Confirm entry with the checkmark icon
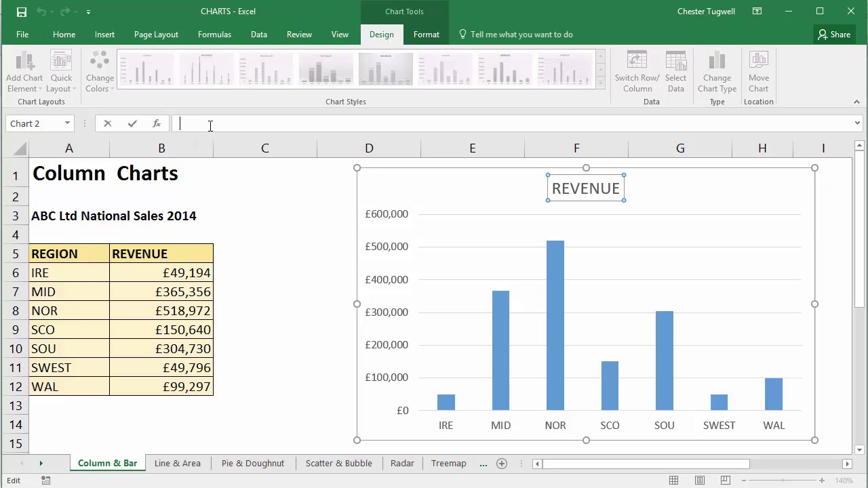This screenshot has height=488, width=868. [x=132, y=123]
